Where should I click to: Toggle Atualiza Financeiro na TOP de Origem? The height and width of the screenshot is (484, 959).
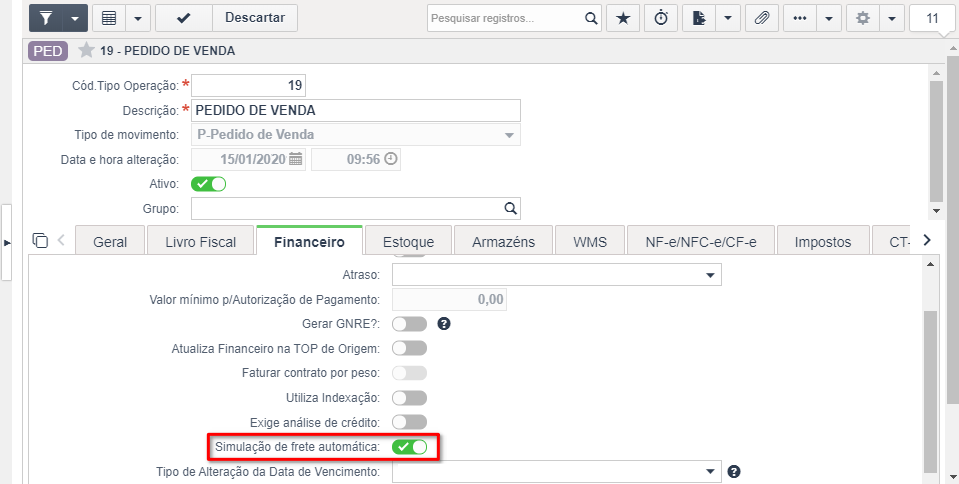(409, 348)
